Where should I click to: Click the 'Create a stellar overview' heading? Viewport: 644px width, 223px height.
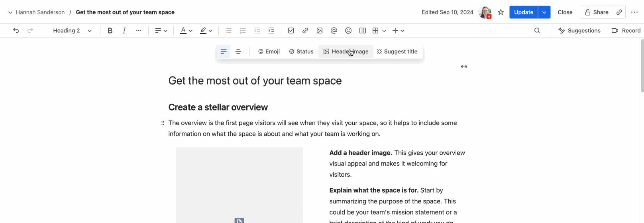[218, 107]
